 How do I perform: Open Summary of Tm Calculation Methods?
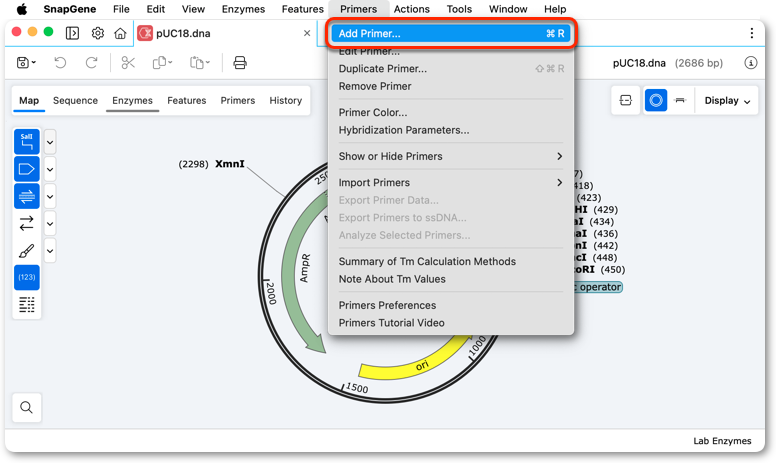(451, 261)
